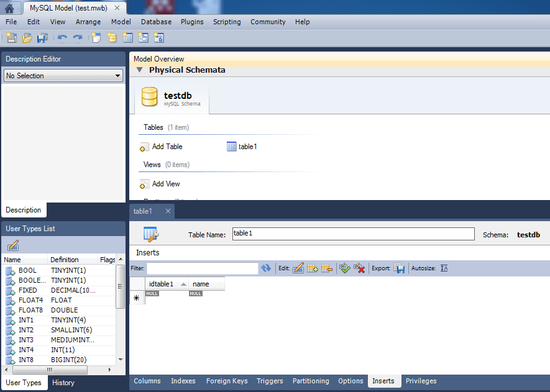Add a new schema via toolbar
550x392 pixels.
(112, 37)
